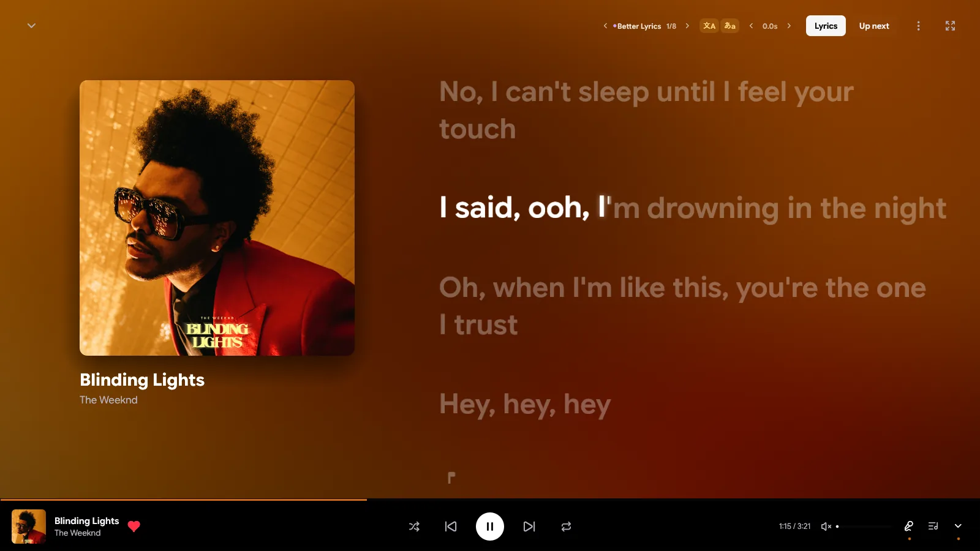Open the queue playlist icon

[x=933, y=526]
